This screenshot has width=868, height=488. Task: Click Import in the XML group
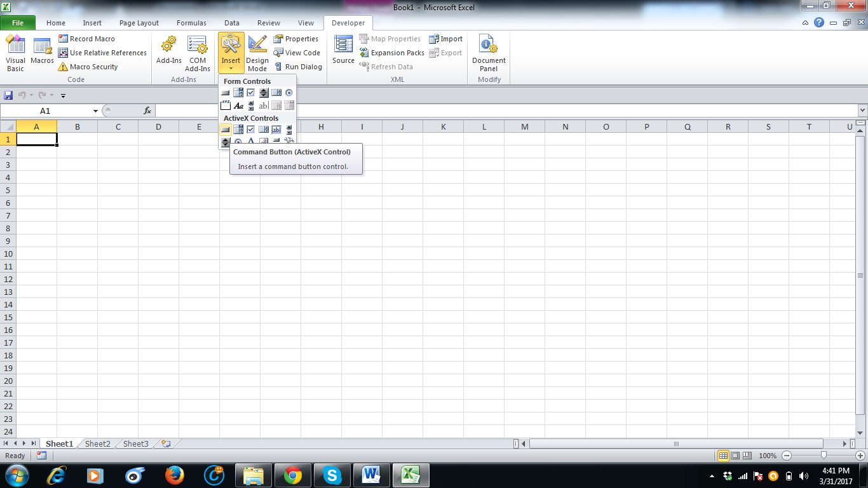pos(446,39)
